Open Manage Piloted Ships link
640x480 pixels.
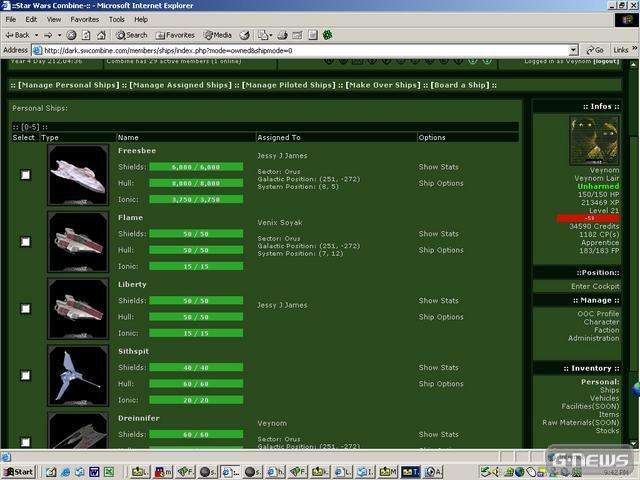(289, 85)
